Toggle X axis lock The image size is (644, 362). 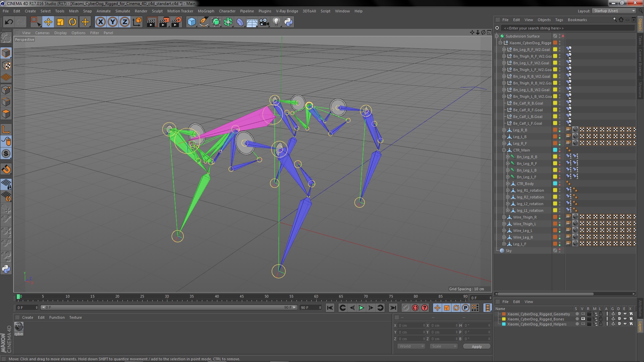coord(100,22)
